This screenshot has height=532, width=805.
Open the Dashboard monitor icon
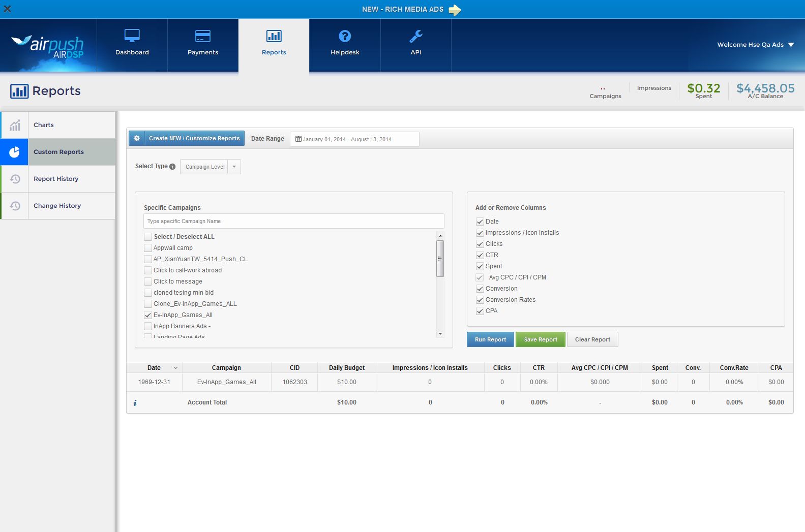132,36
